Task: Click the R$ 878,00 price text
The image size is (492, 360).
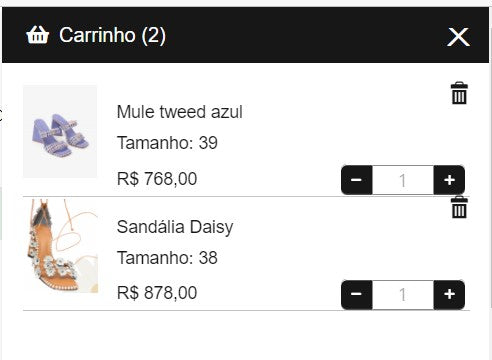Action: tap(157, 293)
